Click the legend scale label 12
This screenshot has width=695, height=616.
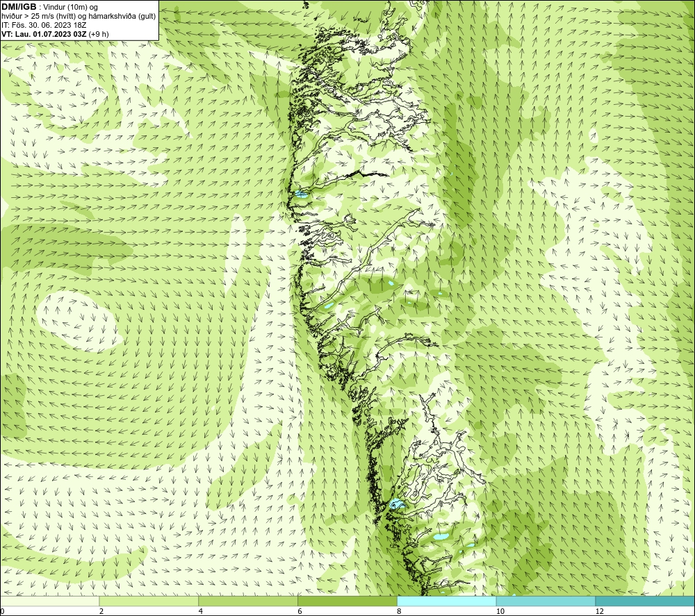click(599, 611)
